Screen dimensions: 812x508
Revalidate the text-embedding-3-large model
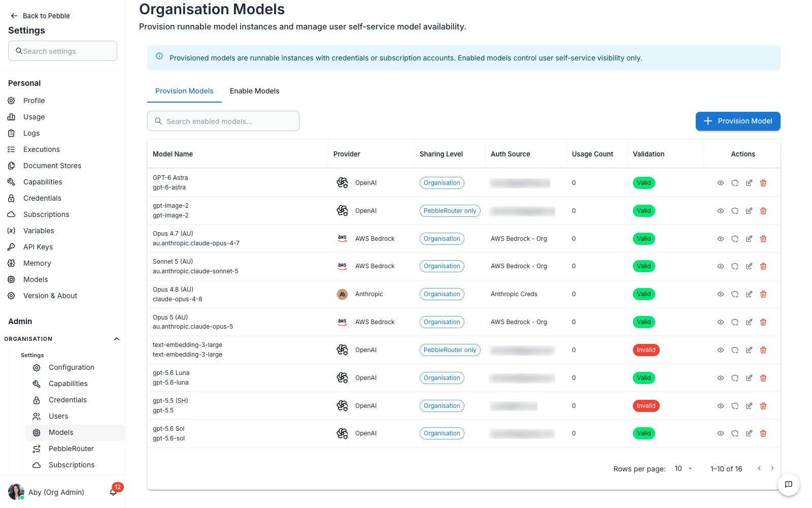(734, 350)
